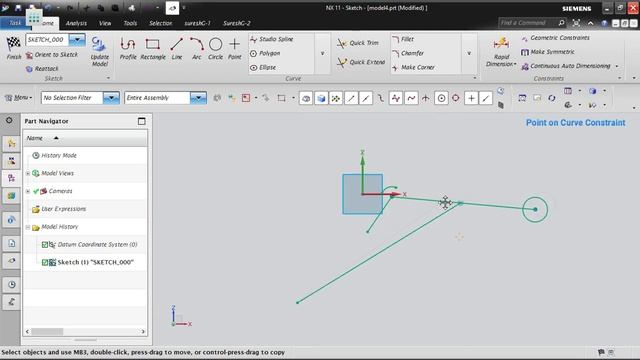Maximize Part Navigator panel

[x=142, y=121]
